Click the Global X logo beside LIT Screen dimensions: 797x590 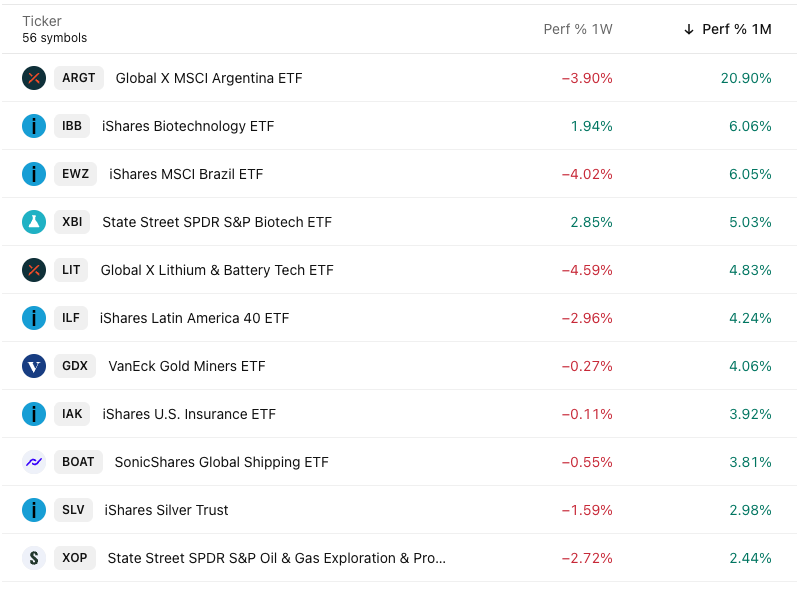click(34, 270)
